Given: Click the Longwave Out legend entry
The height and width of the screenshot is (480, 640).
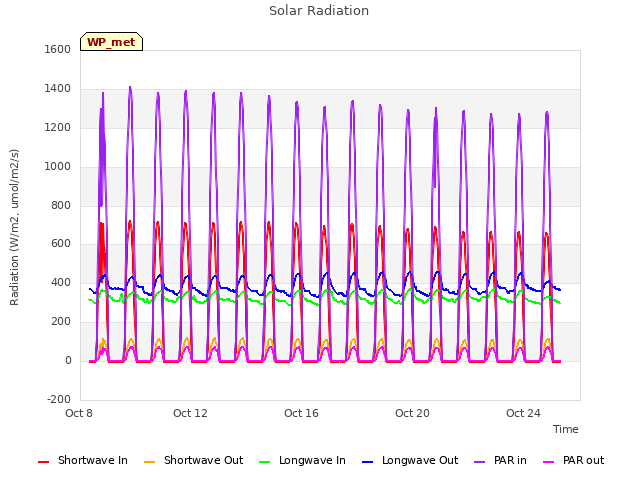Looking at the screenshot, I should tap(410, 460).
